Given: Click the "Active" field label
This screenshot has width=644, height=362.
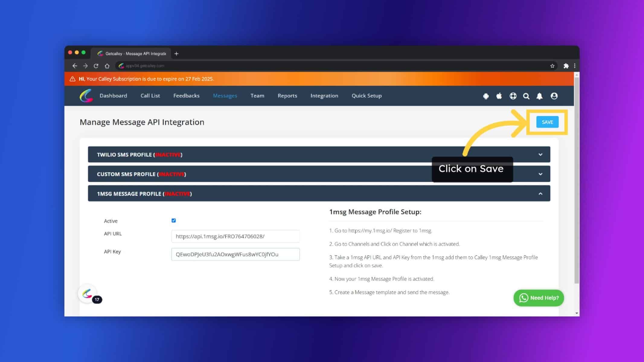Looking at the screenshot, I should pos(111,221).
